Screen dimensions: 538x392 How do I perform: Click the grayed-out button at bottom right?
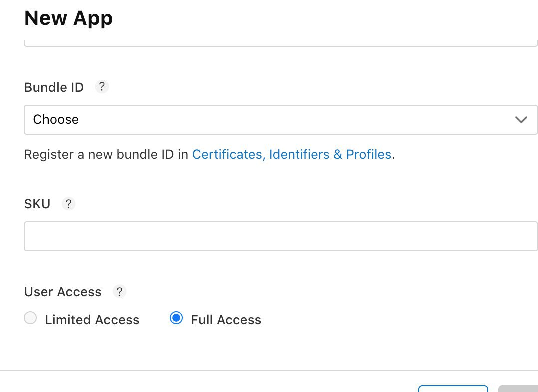click(518, 389)
